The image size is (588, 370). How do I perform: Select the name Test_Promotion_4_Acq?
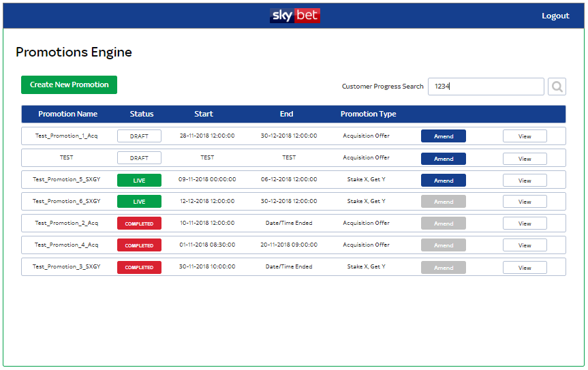click(x=66, y=245)
